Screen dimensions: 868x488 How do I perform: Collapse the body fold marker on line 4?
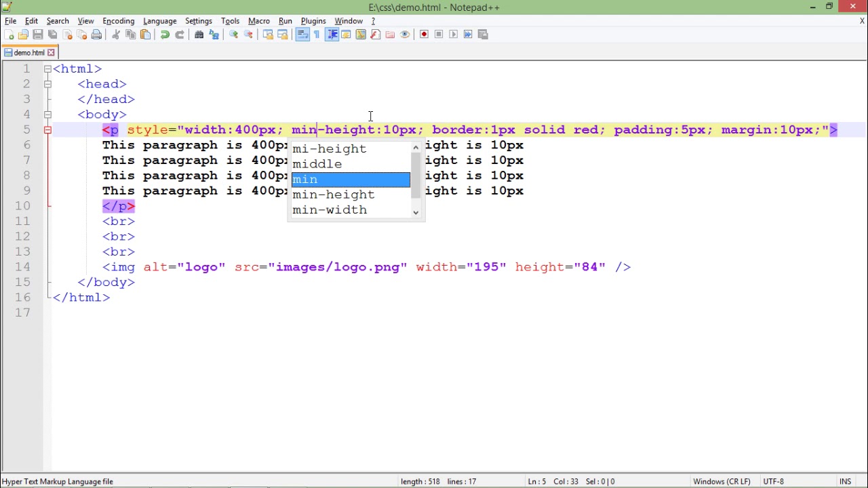tap(47, 115)
